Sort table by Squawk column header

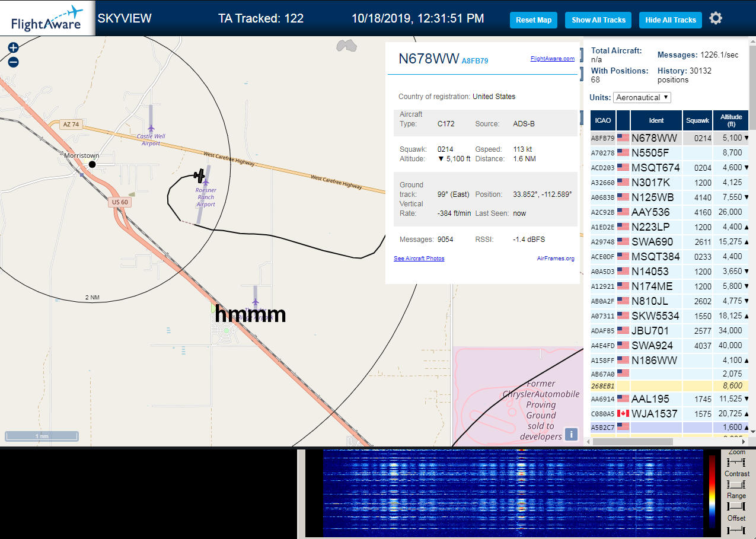pyautogui.click(x=697, y=120)
